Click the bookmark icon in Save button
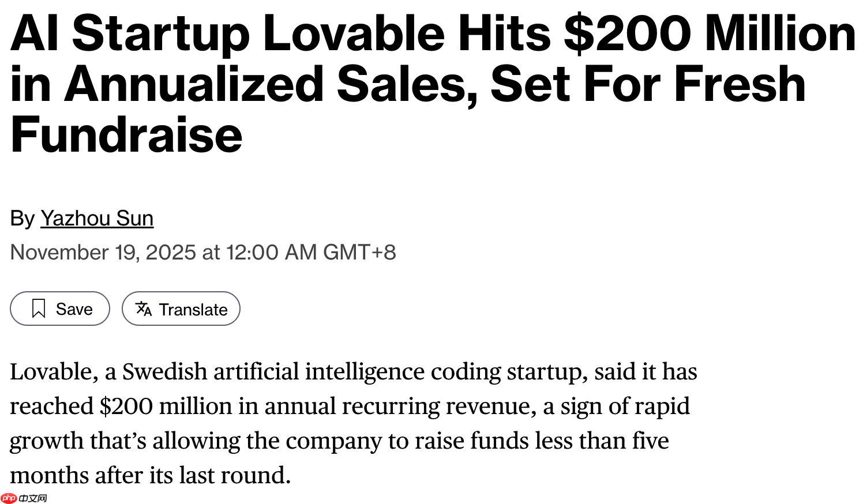Image resolution: width=863 pixels, height=504 pixels. tap(39, 309)
